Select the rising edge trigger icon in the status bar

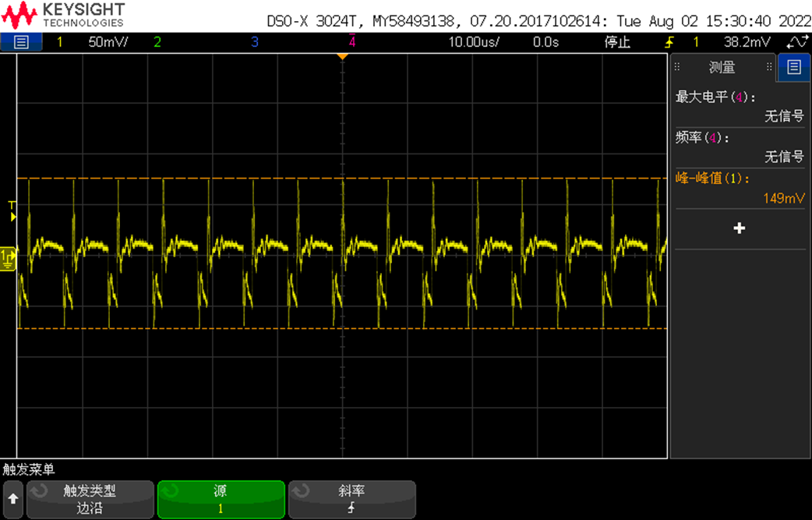point(669,42)
